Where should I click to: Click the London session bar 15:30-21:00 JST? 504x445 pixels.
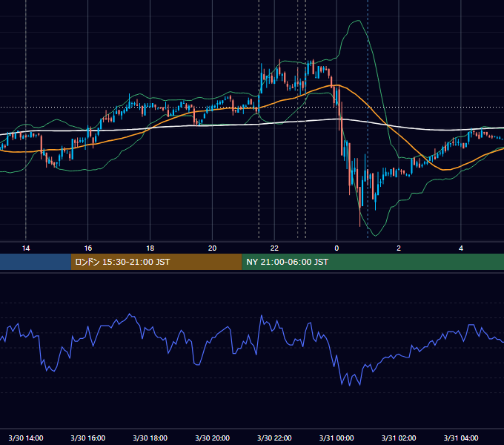[156, 262]
